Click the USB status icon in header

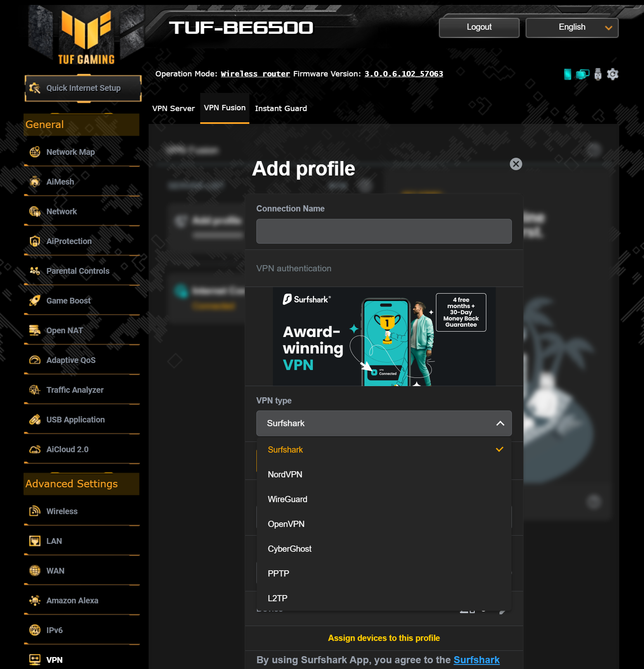coord(598,74)
